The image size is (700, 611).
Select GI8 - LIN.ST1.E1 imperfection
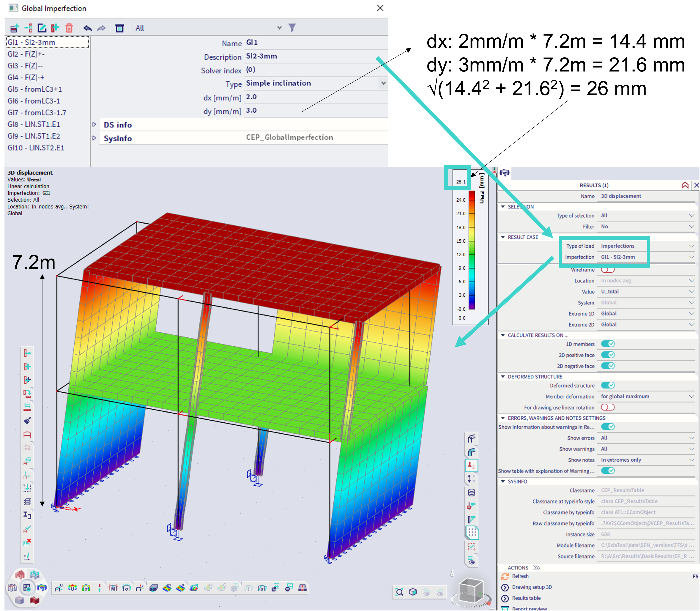coord(34,125)
